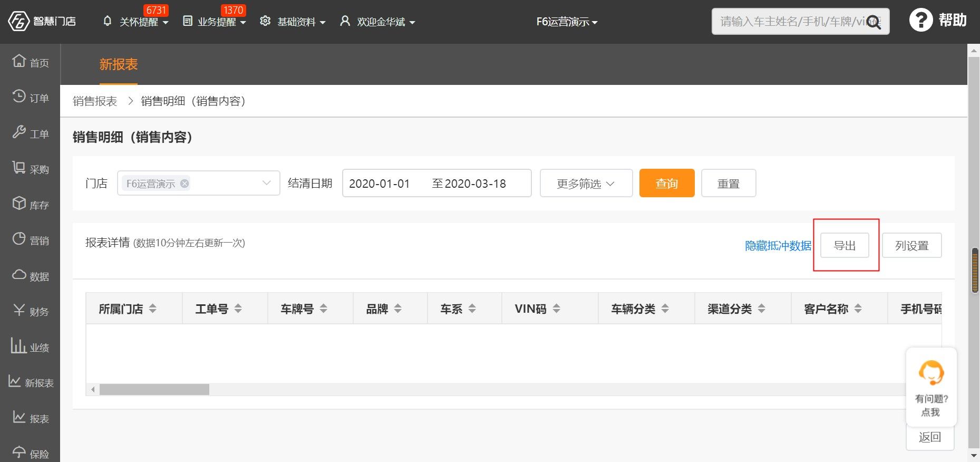Image resolution: width=980 pixels, height=462 pixels.
Task: Click the orange 查询 button
Action: point(667,183)
